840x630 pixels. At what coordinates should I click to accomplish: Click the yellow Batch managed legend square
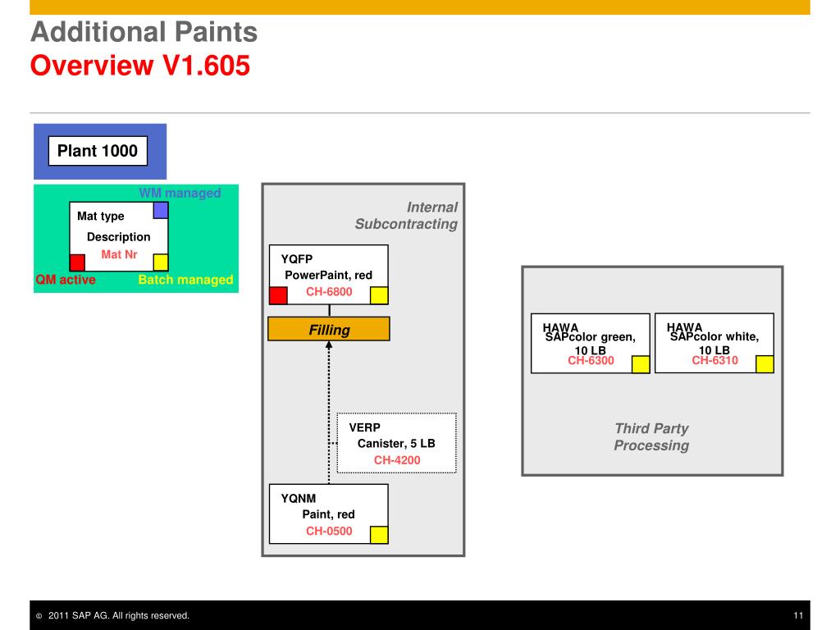point(161,262)
